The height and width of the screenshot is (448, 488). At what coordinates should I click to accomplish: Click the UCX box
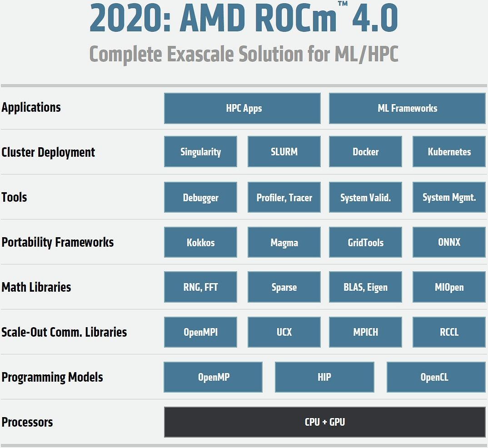point(284,332)
